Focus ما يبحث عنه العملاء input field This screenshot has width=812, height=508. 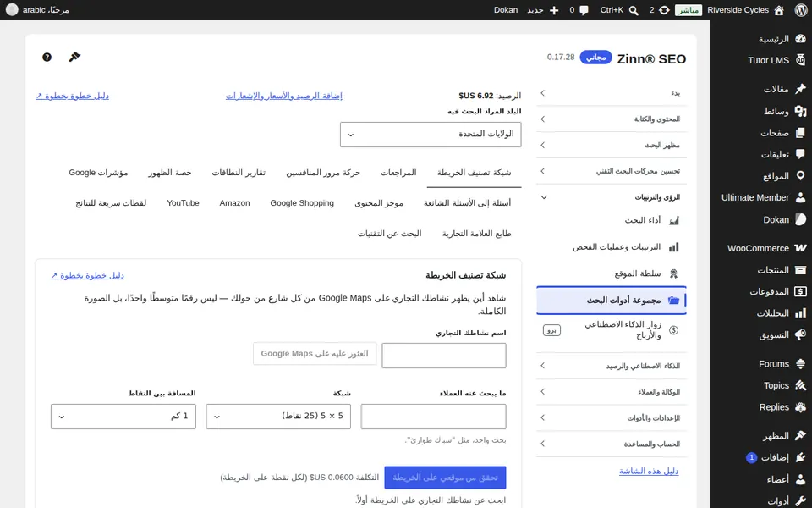point(433,417)
